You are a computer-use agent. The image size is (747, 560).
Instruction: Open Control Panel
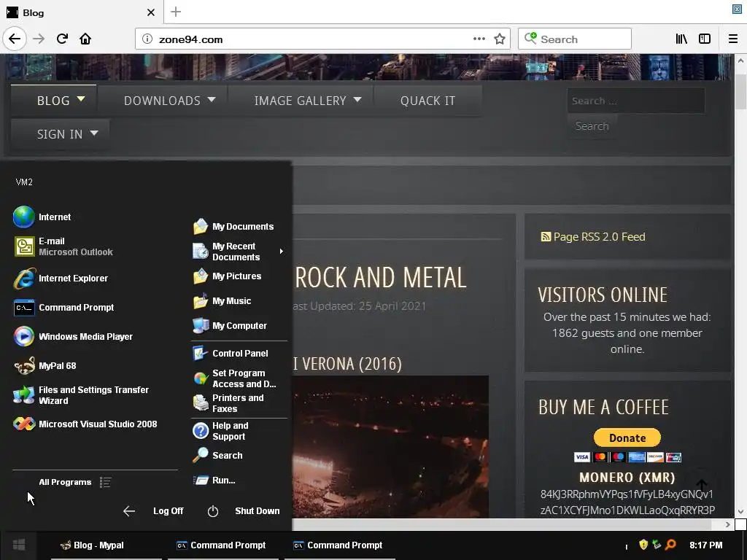pos(231,354)
